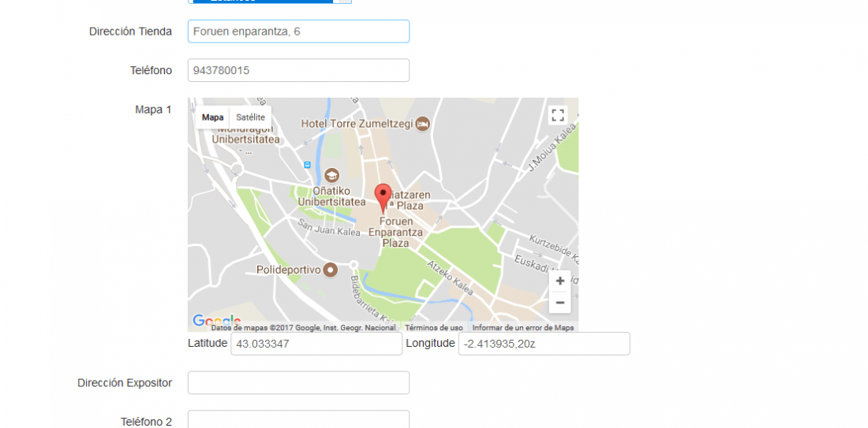The image size is (868, 428).
Task: Click the Teléfono field with 943780015
Action: (x=298, y=70)
